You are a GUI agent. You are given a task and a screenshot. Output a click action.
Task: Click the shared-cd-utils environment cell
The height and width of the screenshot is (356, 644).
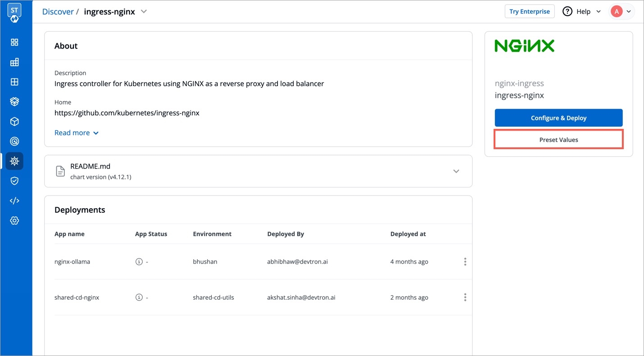pyautogui.click(x=213, y=297)
